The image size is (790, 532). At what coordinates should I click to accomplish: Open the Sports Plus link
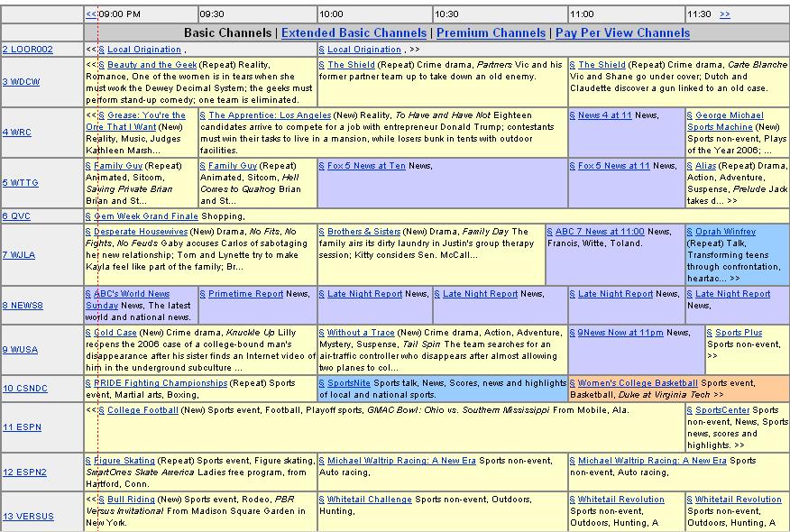pyautogui.click(x=739, y=333)
